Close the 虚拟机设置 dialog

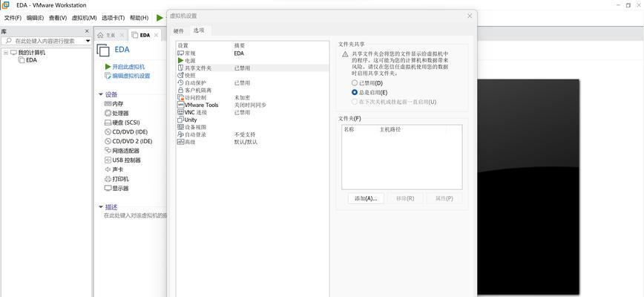(x=470, y=16)
